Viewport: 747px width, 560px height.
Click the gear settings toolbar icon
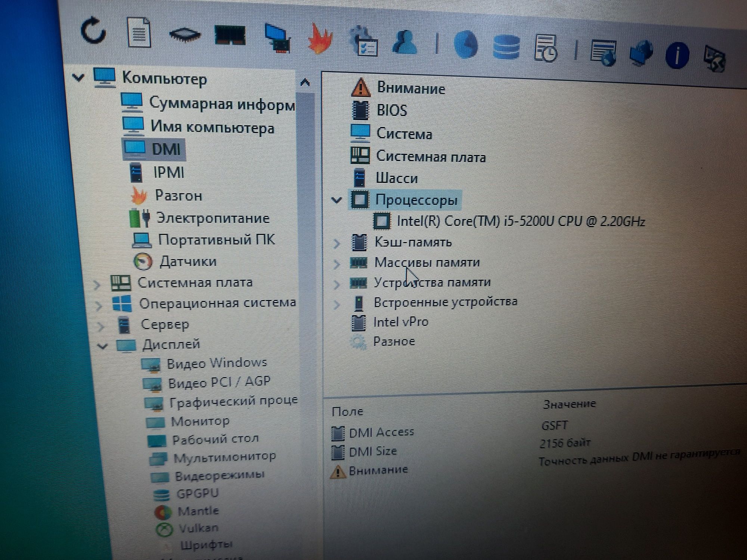click(364, 42)
